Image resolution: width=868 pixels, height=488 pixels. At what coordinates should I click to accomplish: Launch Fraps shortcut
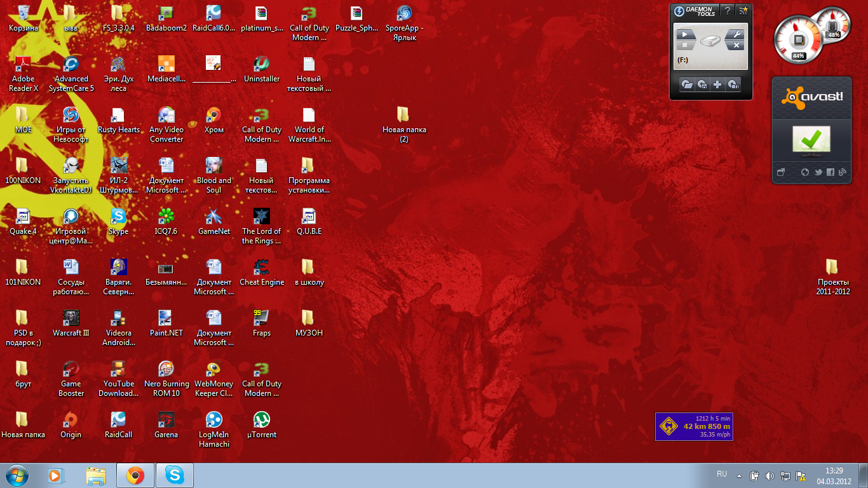tap(262, 323)
